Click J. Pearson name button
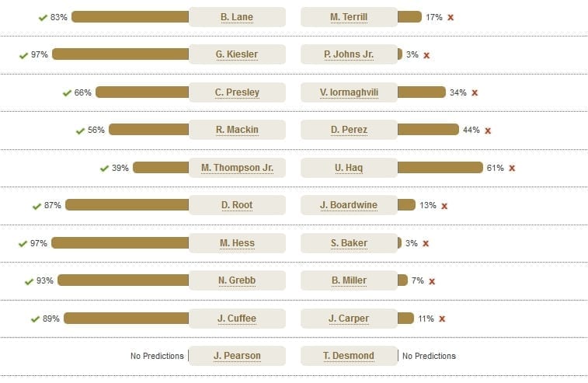Viewport: 588px width, 383px height. [237, 356]
